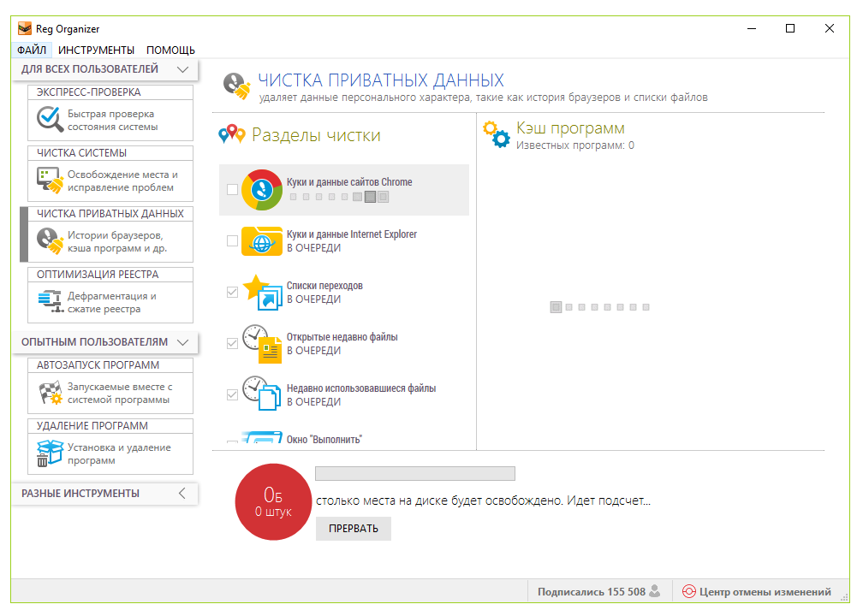863x616 pixels.
Task: Open УДАЛЕНИЕ ПРОГРАММ section header
Action: click(110, 426)
